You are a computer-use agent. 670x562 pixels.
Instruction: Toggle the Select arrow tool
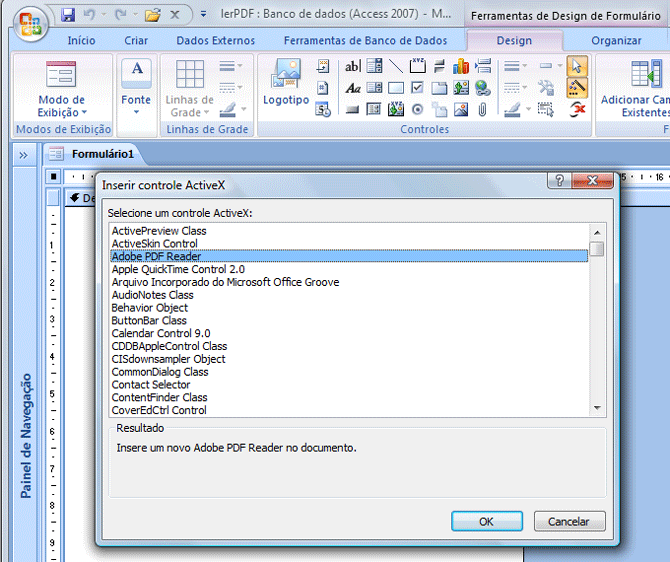[577, 66]
